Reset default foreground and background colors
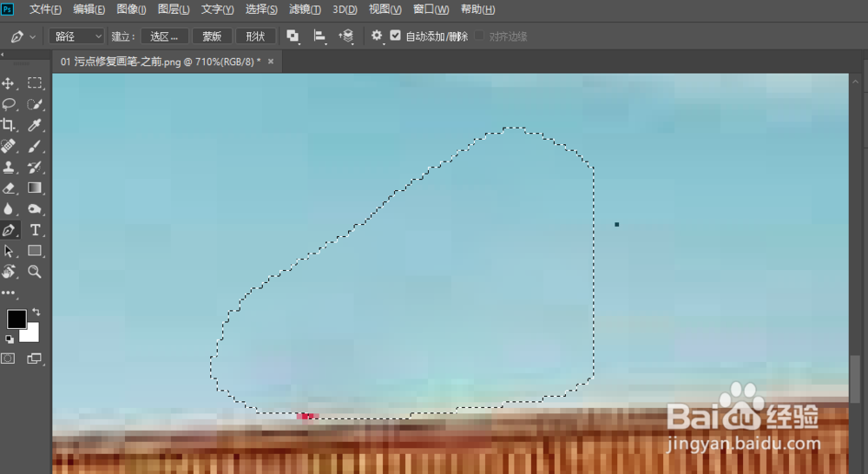Screen dimensions: 868x474 pyautogui.click(x=10, y=339)
